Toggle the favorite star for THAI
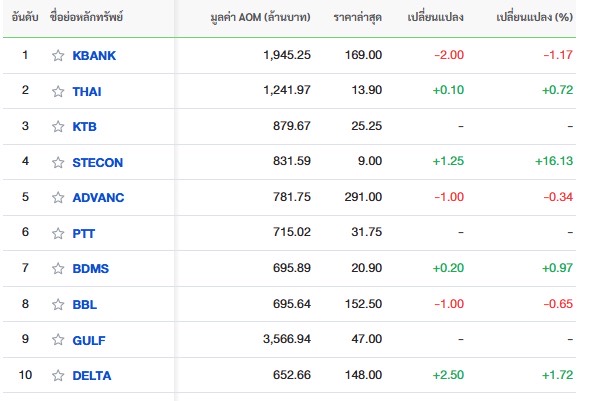Image resolution: width=589 pixels, height=401 pixels. tap(58, 91)
